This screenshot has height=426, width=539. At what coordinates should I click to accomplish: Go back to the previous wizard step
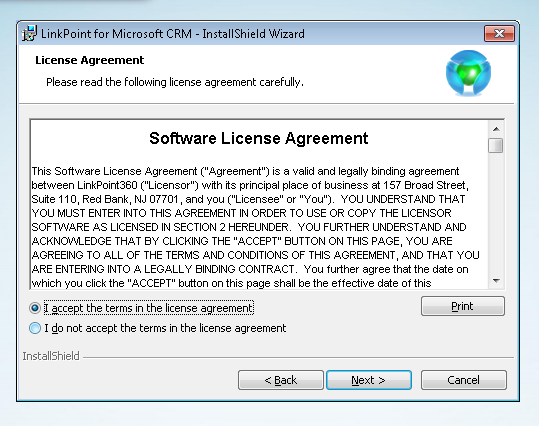[281, 380]
